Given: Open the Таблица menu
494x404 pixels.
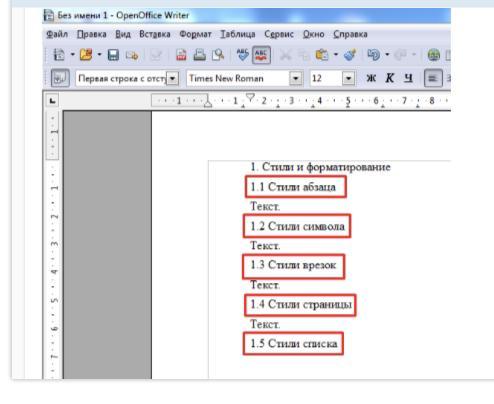Looking at the screenshot, I should point(238,34).
